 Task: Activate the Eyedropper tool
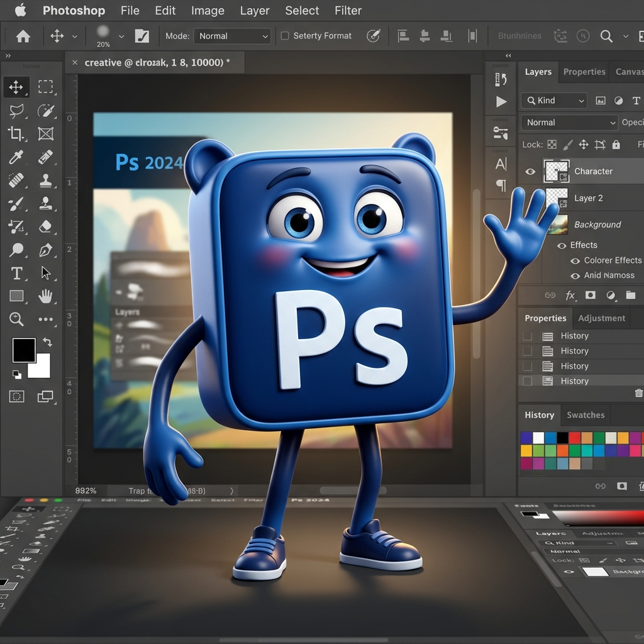pos(16,157)
